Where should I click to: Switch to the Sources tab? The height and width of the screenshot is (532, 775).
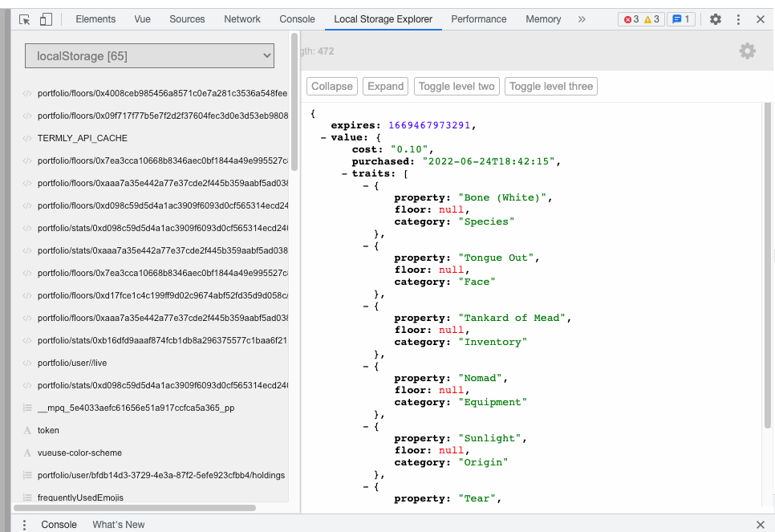pos(187,19)
